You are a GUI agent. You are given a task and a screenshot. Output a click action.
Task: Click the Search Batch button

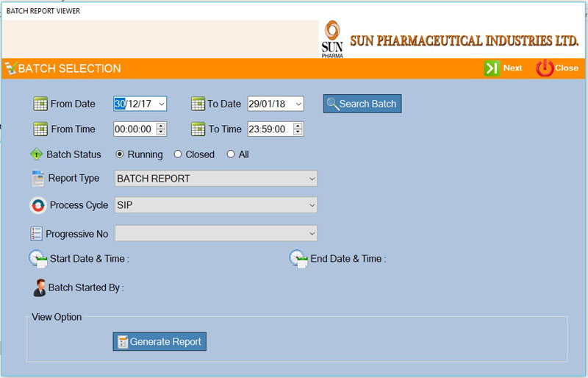[x=362, y=104]
